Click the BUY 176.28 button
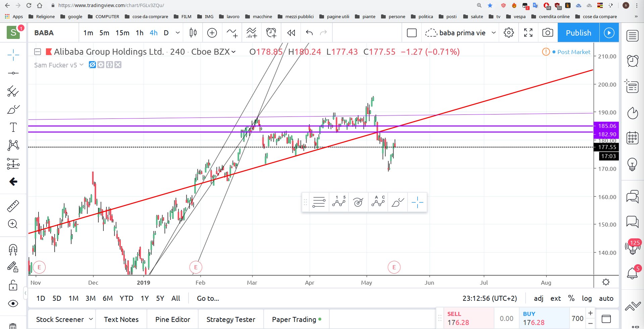 click(x=544, y=318)
